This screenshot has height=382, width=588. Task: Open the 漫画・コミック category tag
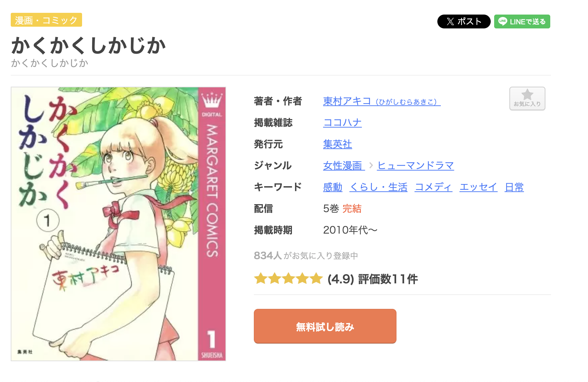(46, 20)
